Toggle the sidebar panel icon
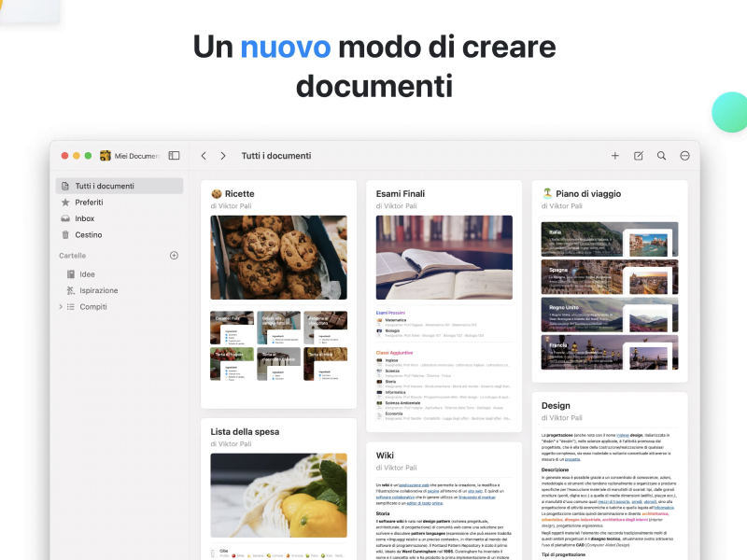This screenshot has height=560, width=747. click(174, 156)
